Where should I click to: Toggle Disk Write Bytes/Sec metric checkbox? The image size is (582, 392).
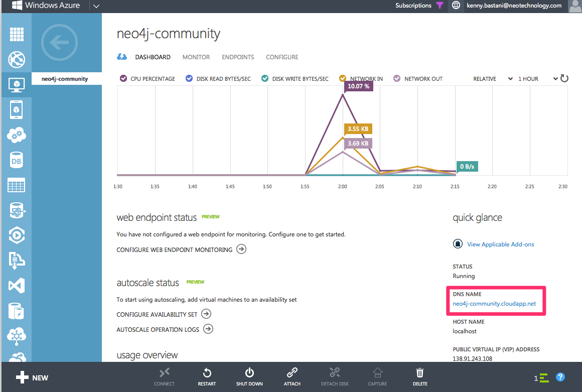click(264, 78)
